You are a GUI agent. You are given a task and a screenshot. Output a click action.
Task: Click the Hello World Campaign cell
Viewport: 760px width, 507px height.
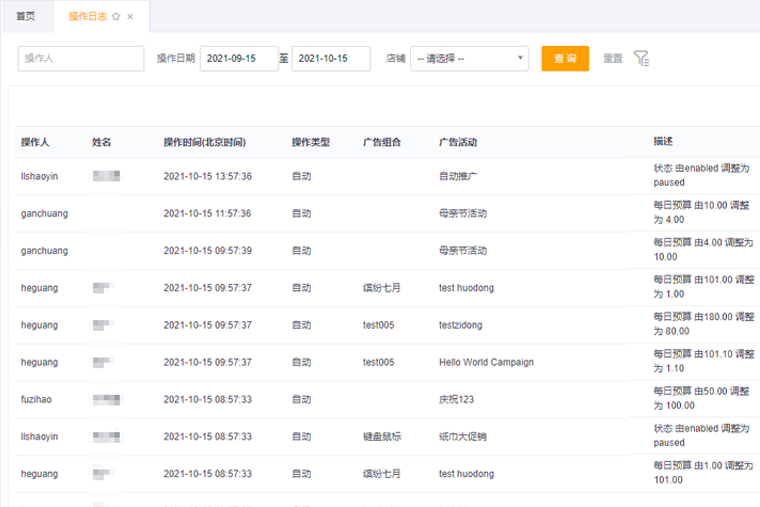[486, 362]
